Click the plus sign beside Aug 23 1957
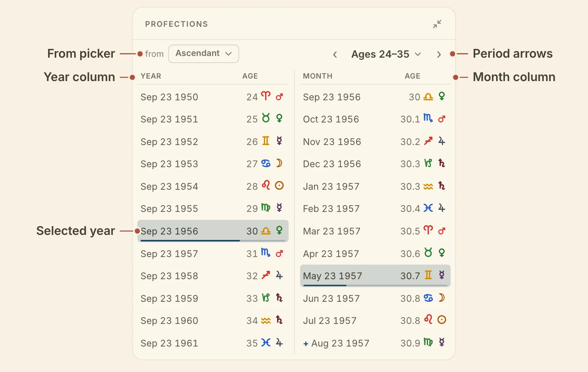The image size is (588, 372). (x=306, y=344)
